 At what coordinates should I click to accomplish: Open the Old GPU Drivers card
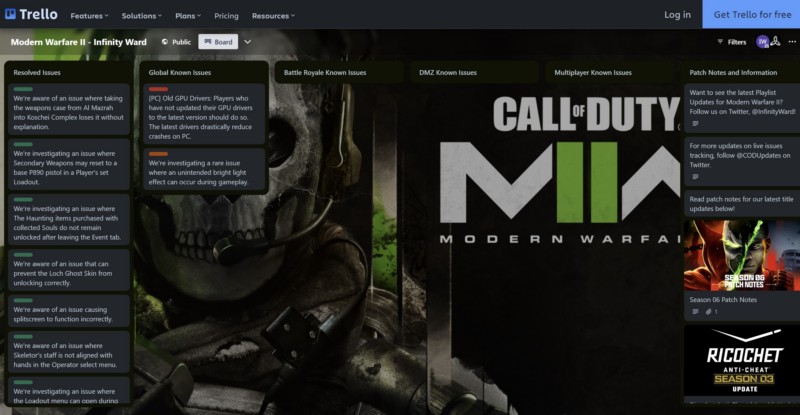pos(204,114)
